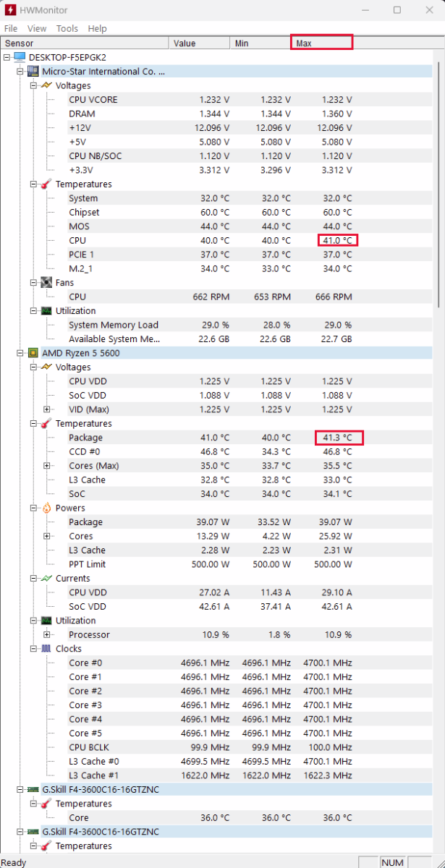This screenshot has width=445, height=868.
Task: Click the Micro-Star motherboard icon
Action: (x=33, y=72)
